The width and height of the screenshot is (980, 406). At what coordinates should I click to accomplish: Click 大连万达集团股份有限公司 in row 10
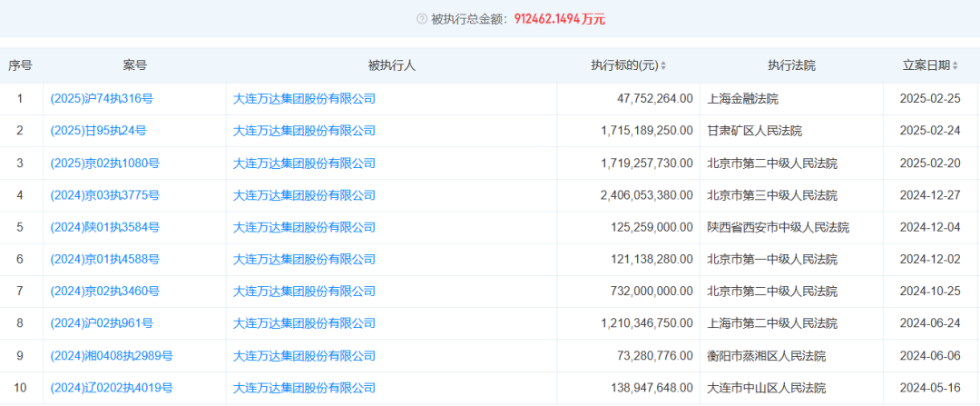pos(304,388)
